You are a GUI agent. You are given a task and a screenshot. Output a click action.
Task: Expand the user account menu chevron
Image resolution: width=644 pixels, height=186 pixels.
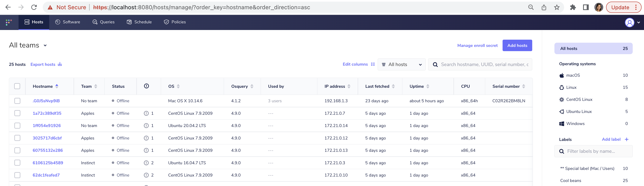(x=639, y=22)
